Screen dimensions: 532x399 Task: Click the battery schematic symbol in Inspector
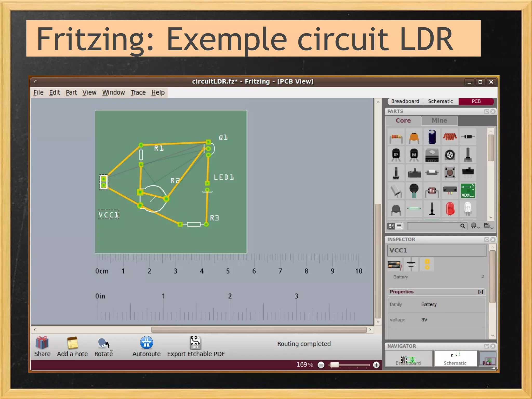[411, 264]
